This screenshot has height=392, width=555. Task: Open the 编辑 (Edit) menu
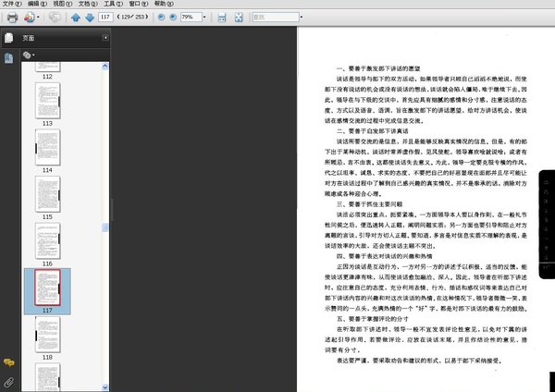coord(37,4)
